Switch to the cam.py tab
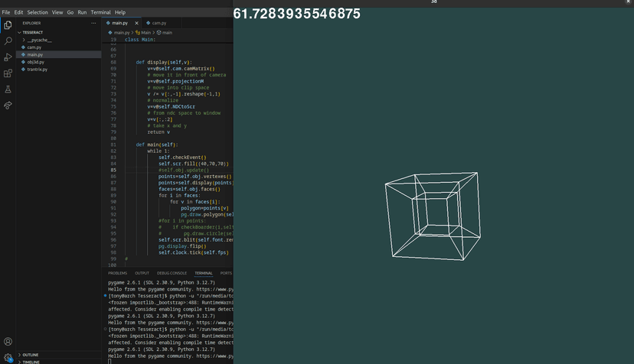The width and height of the screenshot is (634, 364). 158,23
